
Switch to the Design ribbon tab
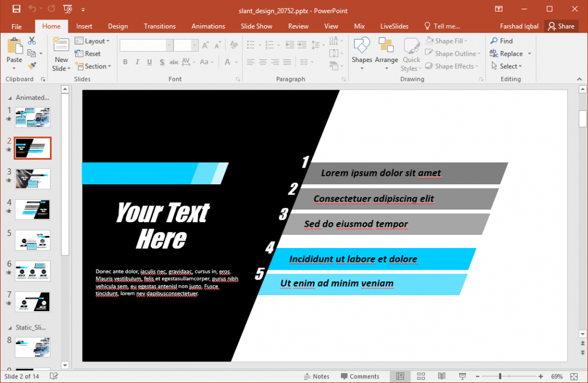[118, 26]
